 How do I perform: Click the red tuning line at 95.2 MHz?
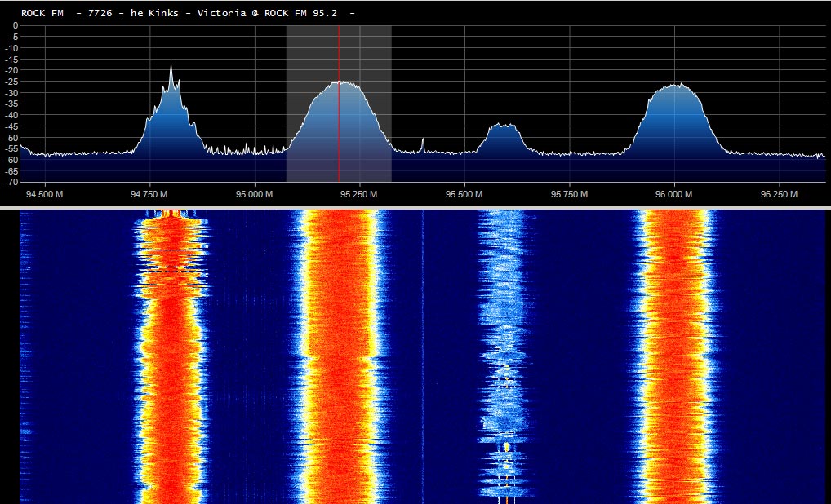[x=339, y=104]
